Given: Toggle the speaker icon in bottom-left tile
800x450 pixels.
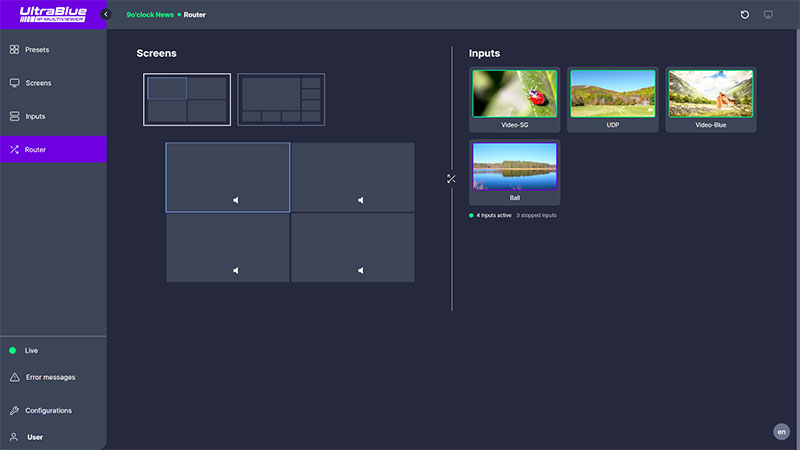Looking at the screenshot, I should [x=235, y=270].
